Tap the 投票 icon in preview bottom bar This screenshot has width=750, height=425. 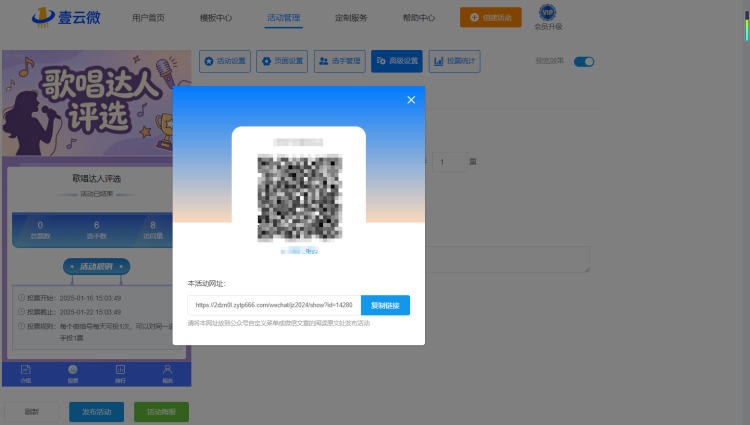point(73,374)
